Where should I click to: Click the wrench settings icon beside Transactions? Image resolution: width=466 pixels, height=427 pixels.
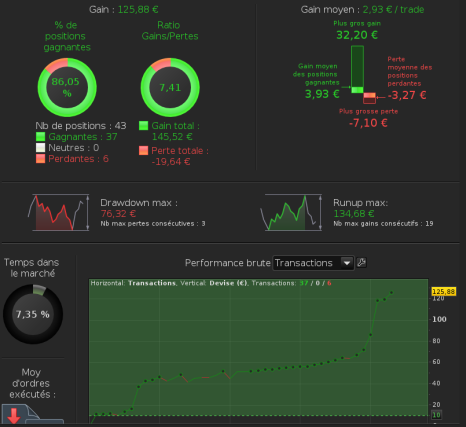point(362,263)
